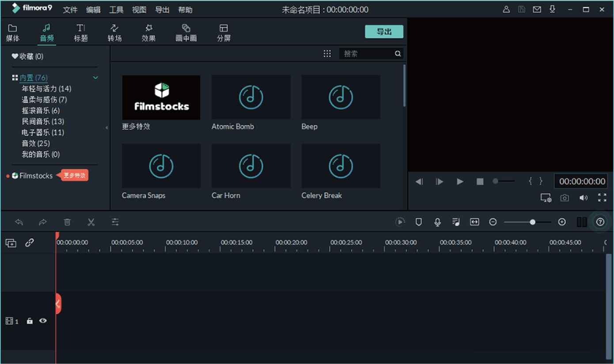Viewport: 614px width, 364px height.
Task: Open the 分屏 split screen tab
Action: 224,33
